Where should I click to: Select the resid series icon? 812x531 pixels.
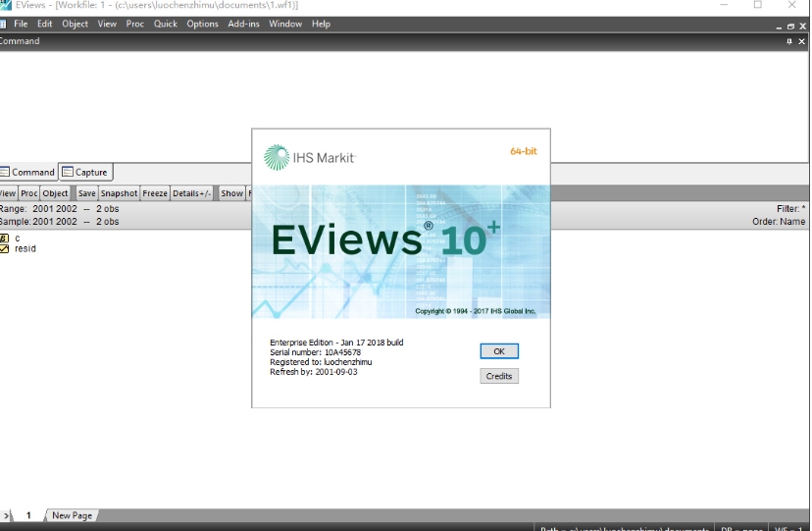(x=4, y=248)
